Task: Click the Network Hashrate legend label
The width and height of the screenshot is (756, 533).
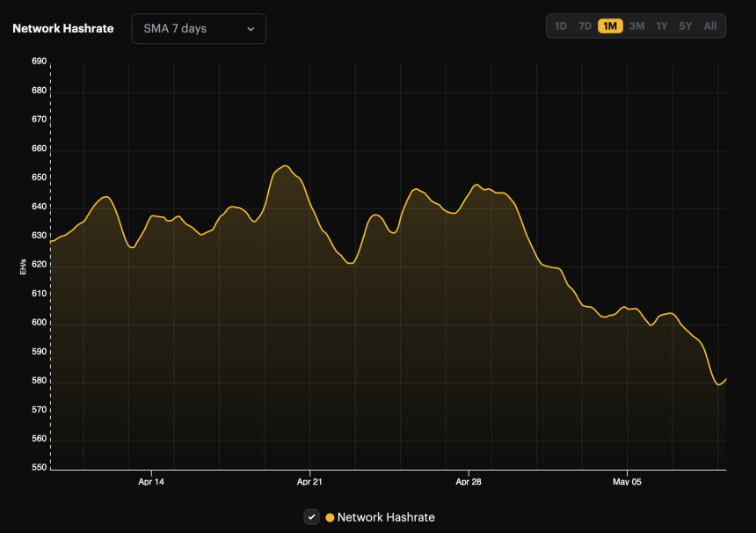Action: click(386, 517)
